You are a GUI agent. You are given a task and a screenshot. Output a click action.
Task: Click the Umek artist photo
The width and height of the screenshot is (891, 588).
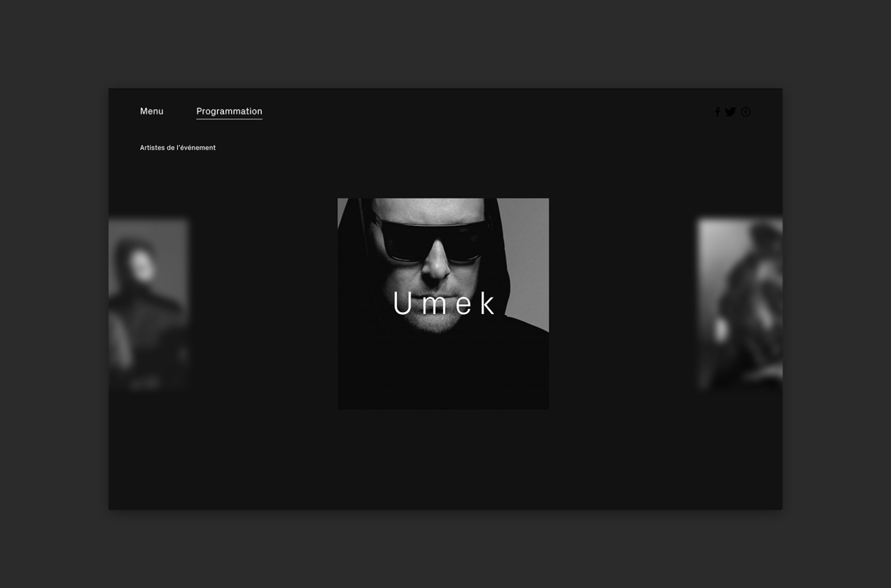coord(443,304)
